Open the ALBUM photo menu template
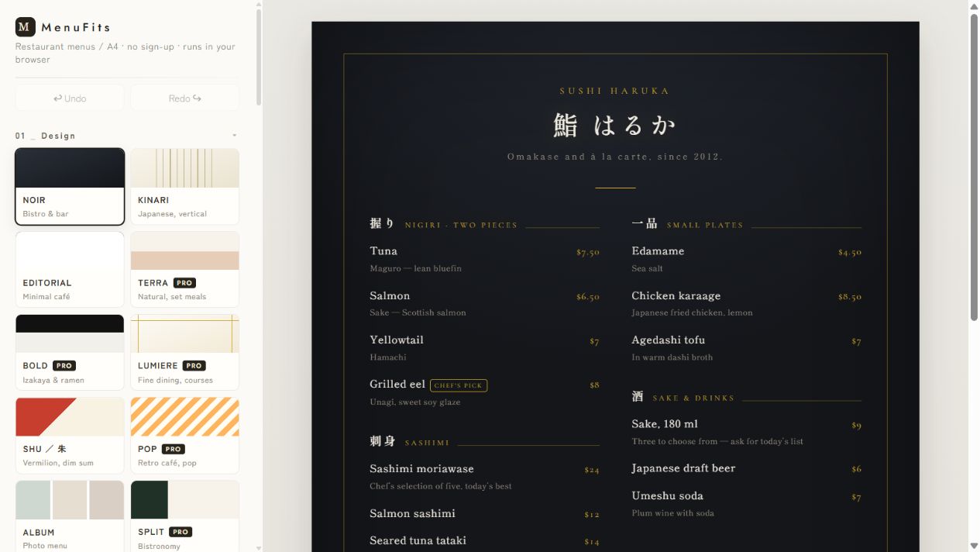Screen dimensions: 980x552 pos(70,516)
